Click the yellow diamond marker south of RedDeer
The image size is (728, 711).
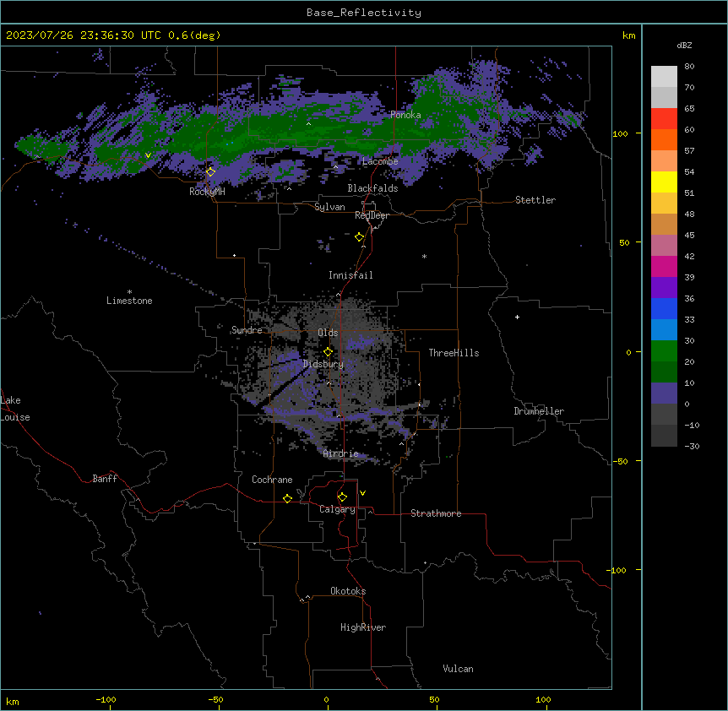pos(359,237)
